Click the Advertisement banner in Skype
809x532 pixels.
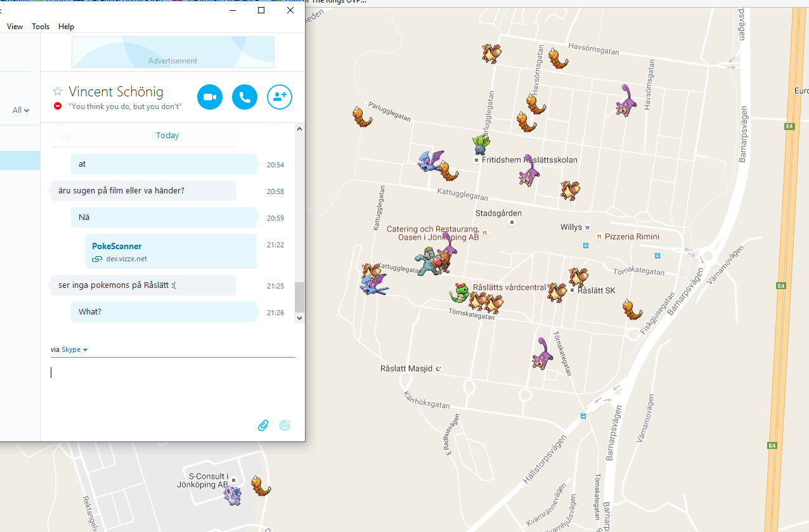[173, 52]
